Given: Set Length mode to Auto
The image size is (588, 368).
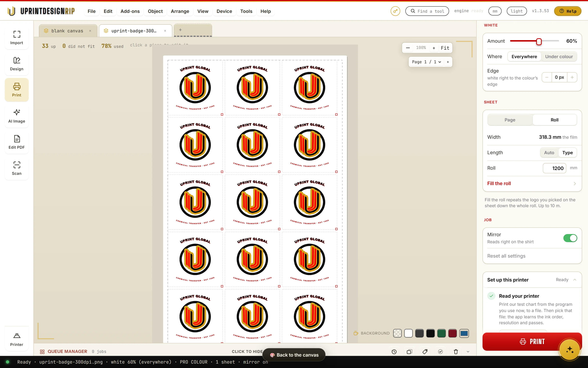Looking at the screenshot, I should 549,153.
